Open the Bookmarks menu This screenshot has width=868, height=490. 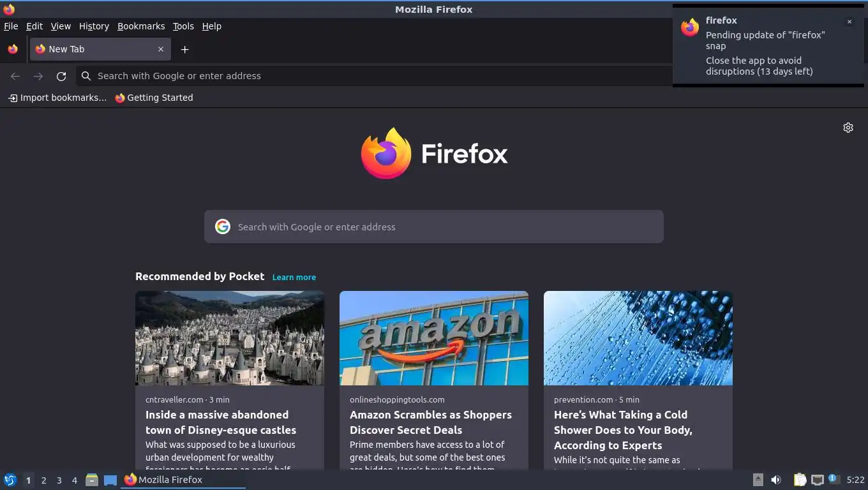(141, 26)
